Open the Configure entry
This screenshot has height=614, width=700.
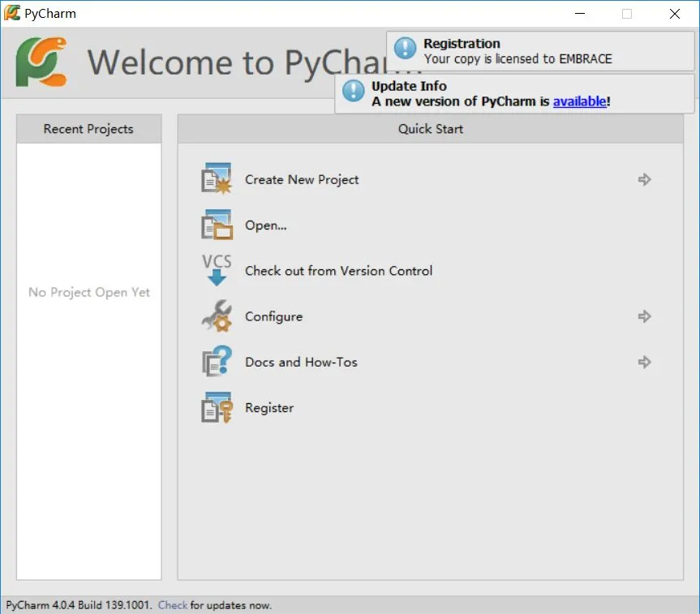point(273,316)
